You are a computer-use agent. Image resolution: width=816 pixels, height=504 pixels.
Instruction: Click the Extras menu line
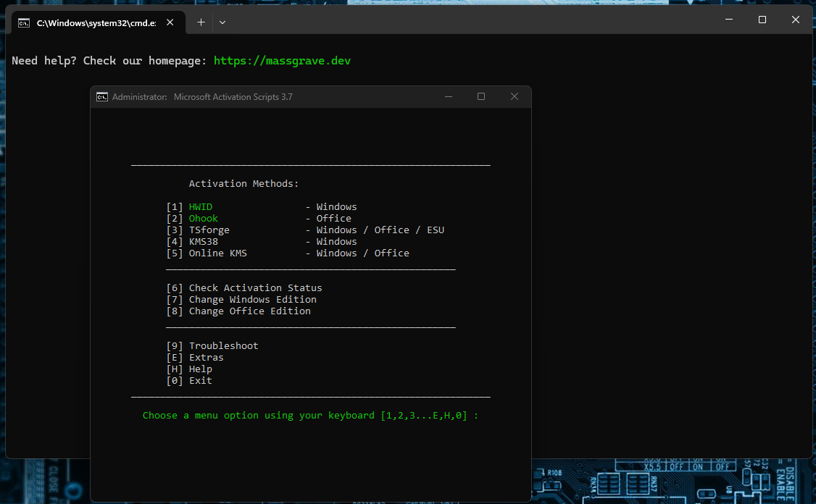pyautogui.click(x=195, y=357)
